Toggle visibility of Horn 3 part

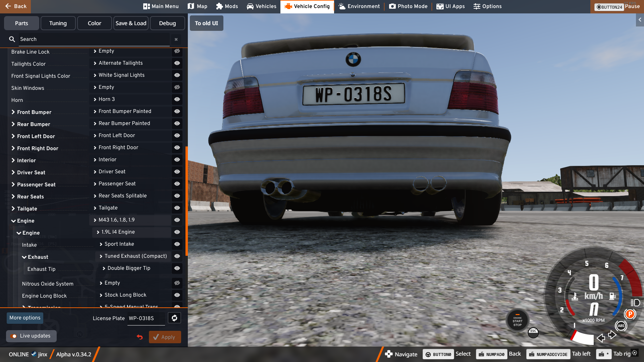click(177, 100)
